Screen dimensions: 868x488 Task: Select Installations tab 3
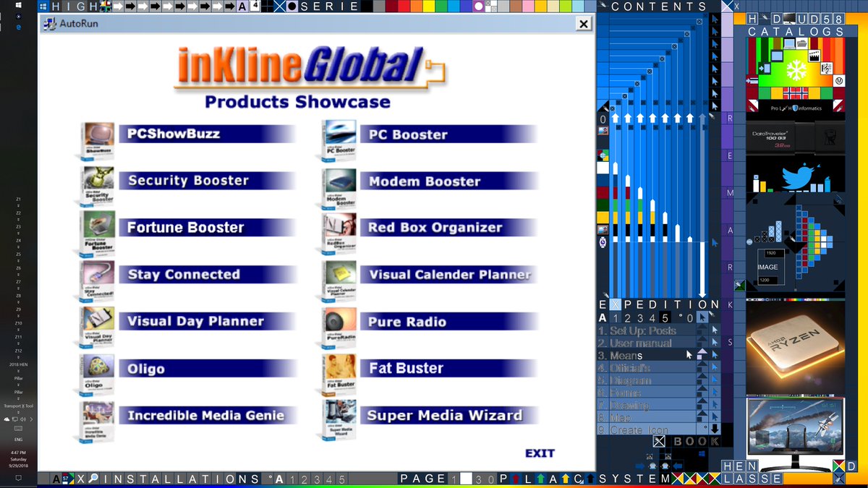click(x=316, y=479)
